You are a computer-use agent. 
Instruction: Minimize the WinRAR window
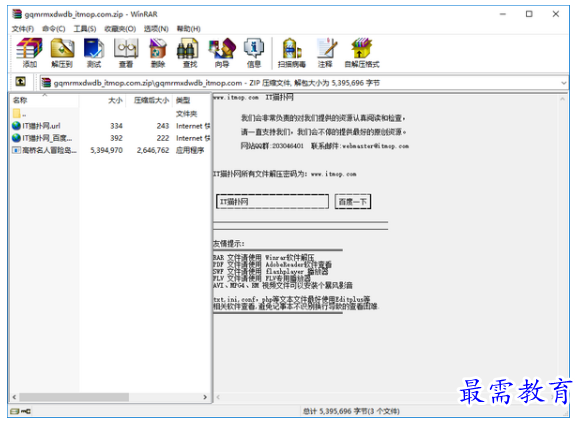tap(503, 14)
